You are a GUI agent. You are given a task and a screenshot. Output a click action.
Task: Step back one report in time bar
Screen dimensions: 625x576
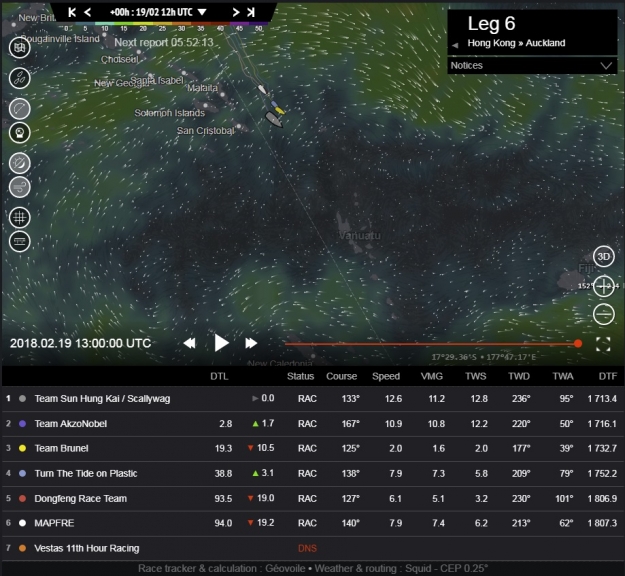(88, 12)
